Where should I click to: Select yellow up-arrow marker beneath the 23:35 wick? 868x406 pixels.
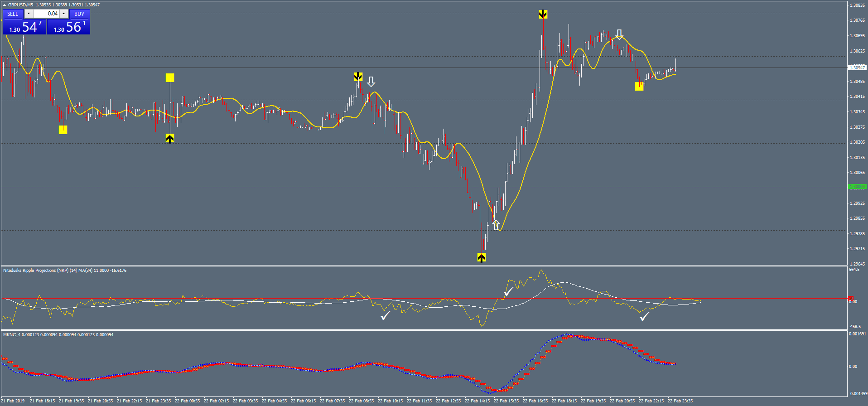170,139
